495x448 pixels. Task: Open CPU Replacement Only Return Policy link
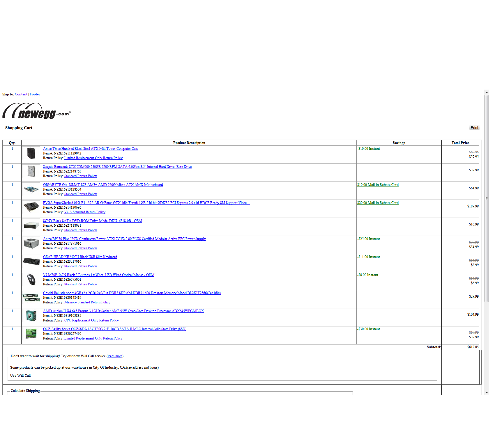pos(91,320)
